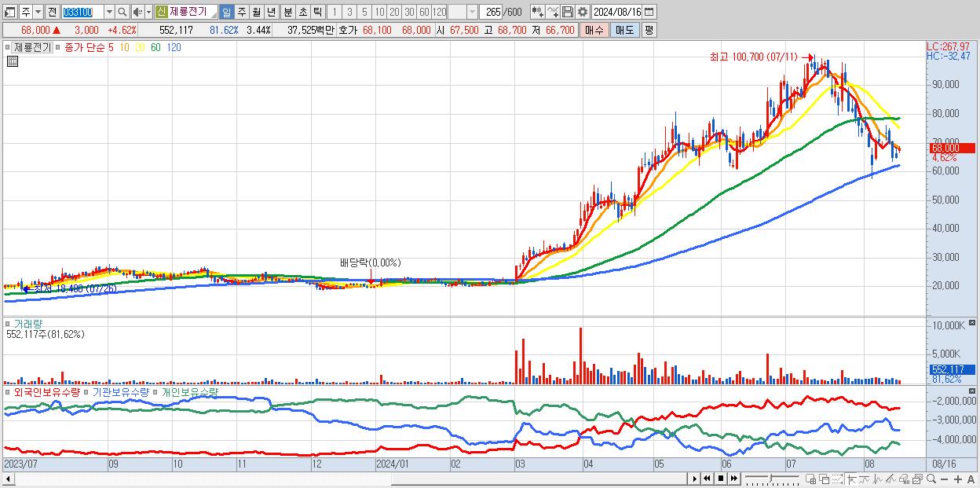
Task: Open the settings gear icon
Action: (x=582, y=12)
